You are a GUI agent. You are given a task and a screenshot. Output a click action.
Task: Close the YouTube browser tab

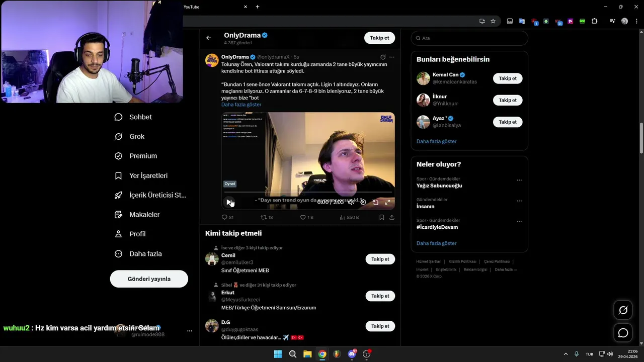point(246,7)
